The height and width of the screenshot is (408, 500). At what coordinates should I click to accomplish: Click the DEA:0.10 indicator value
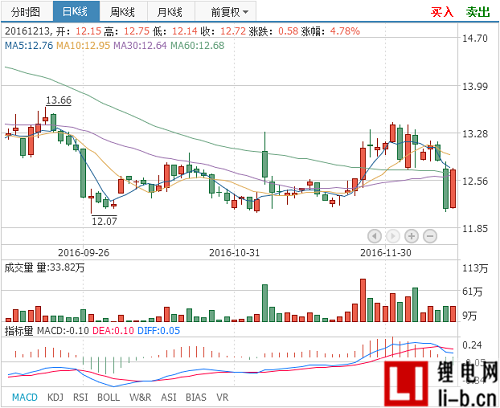coord(113,331)
